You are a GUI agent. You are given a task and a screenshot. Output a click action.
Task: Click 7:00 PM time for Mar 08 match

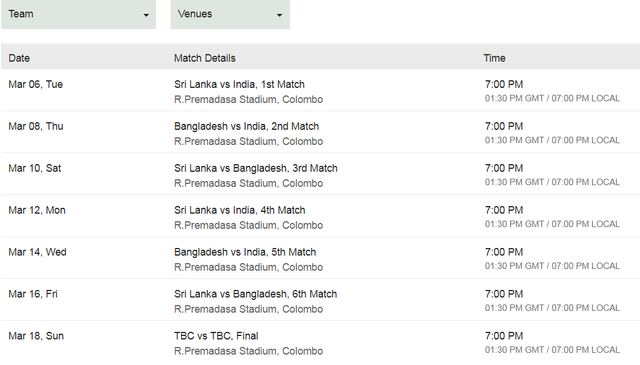[504, 127]
